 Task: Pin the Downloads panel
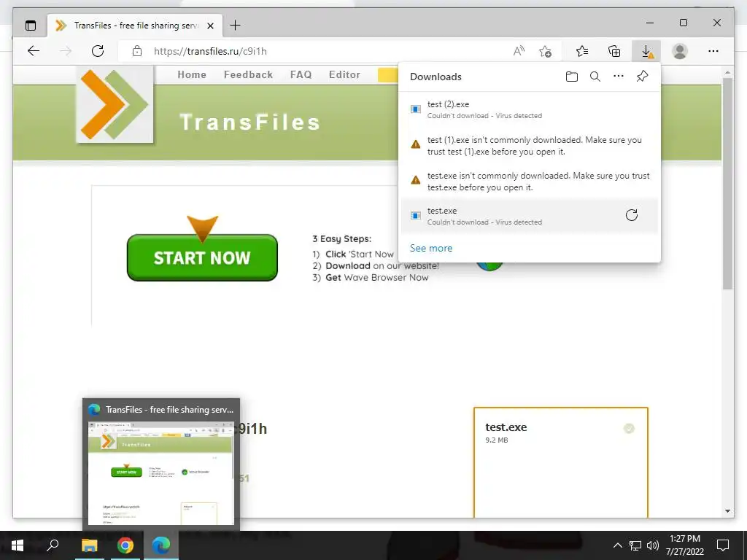[642, 76]
